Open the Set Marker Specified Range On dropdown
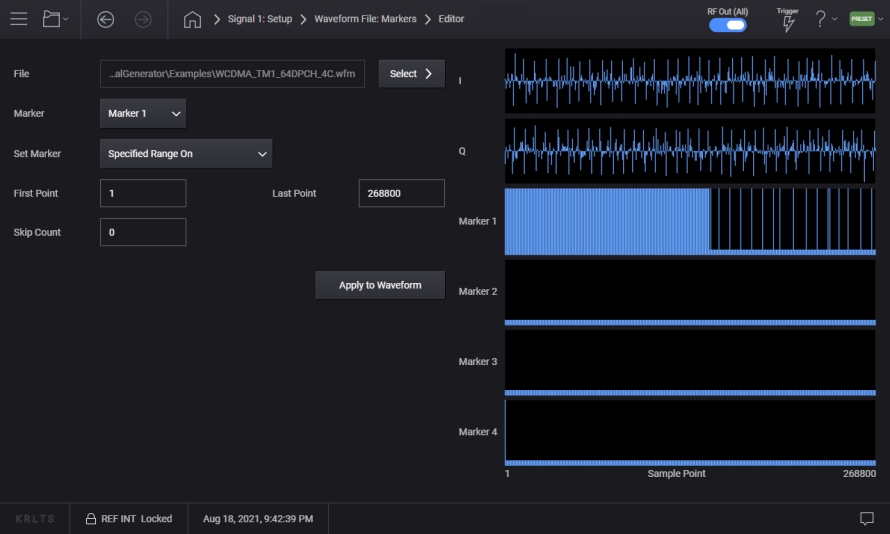 coord(186,154)
